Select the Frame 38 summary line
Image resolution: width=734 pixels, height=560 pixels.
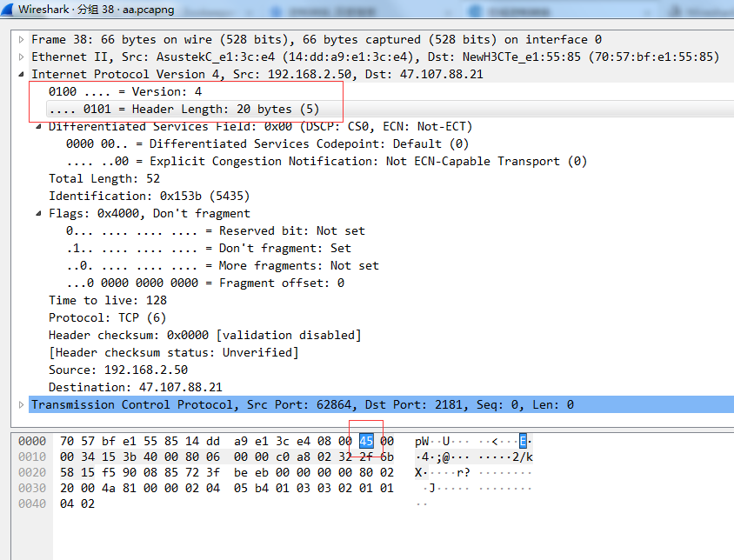tap(317, 40)
